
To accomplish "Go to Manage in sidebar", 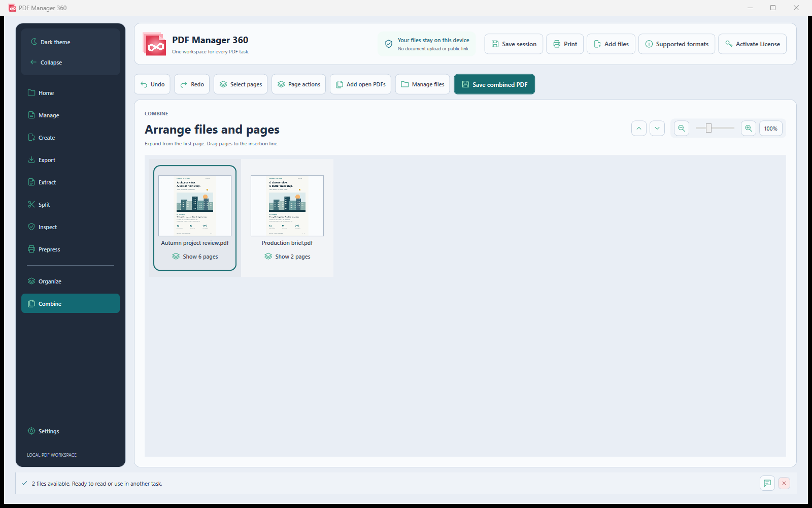I will click(71, 115).
